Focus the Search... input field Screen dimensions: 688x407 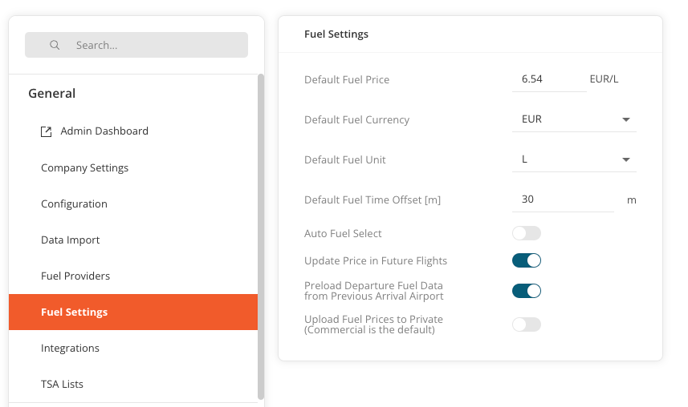click(x=136, y=45)
